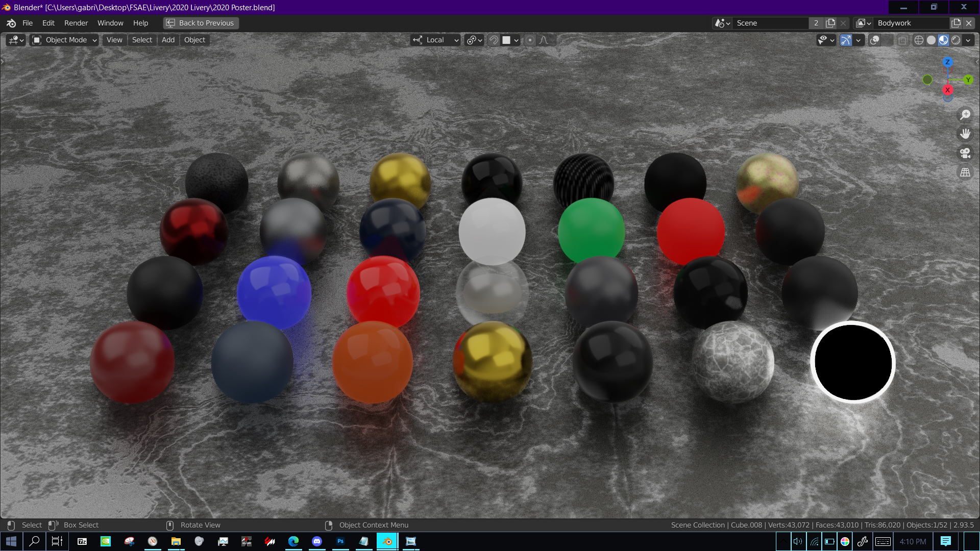
Task: Open the transform pivot point dropdown
Action: tap(474, 40)
